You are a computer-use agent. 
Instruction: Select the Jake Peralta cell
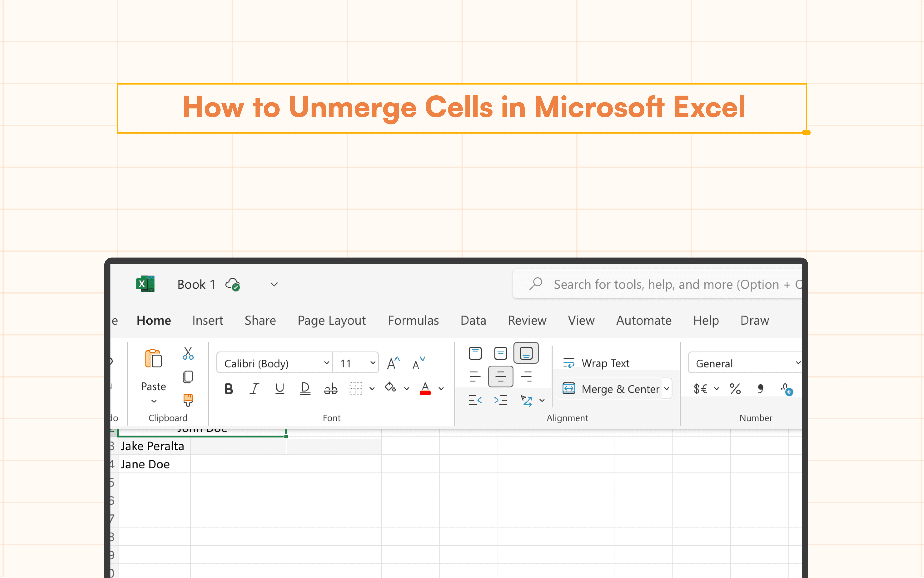155,446
